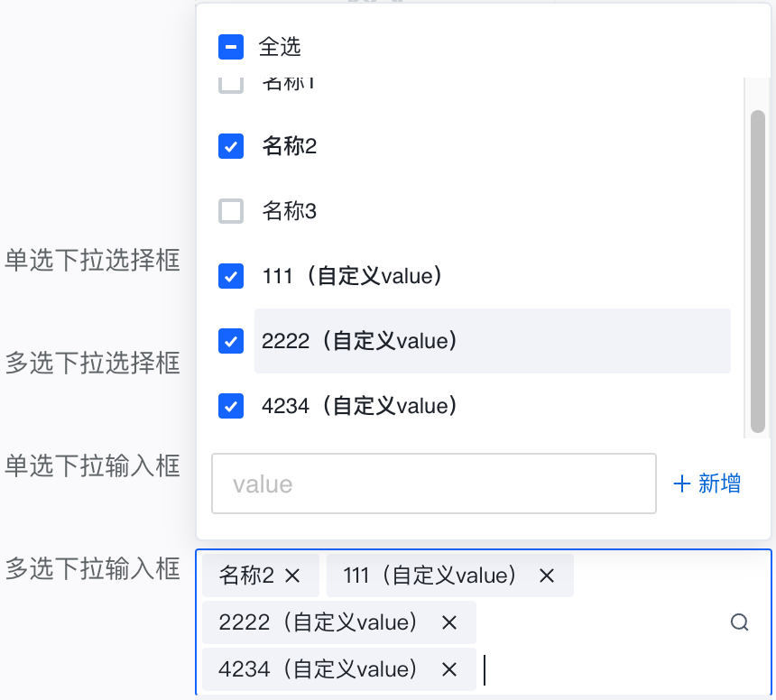Uncheck the 2222（自定义value） checkbox
The height and width of the screenshot is (700, 776).
[231, 341]
